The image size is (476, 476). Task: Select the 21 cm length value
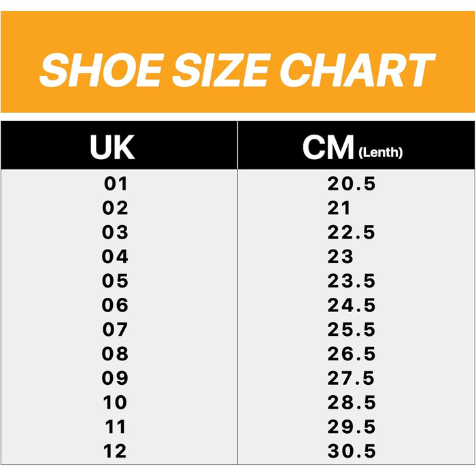pos(339,208)
